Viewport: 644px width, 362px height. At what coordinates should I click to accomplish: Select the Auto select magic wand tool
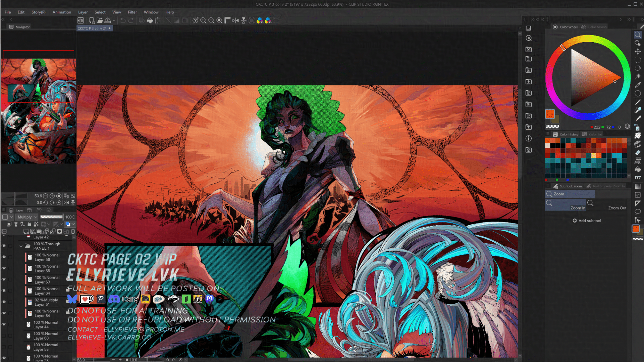coord(638,76)
